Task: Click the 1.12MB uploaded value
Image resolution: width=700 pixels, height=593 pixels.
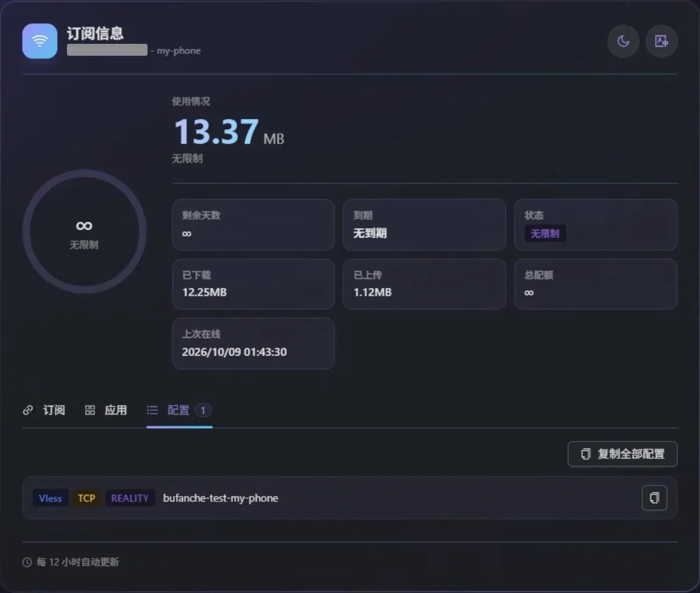Action: pos(372,292)
